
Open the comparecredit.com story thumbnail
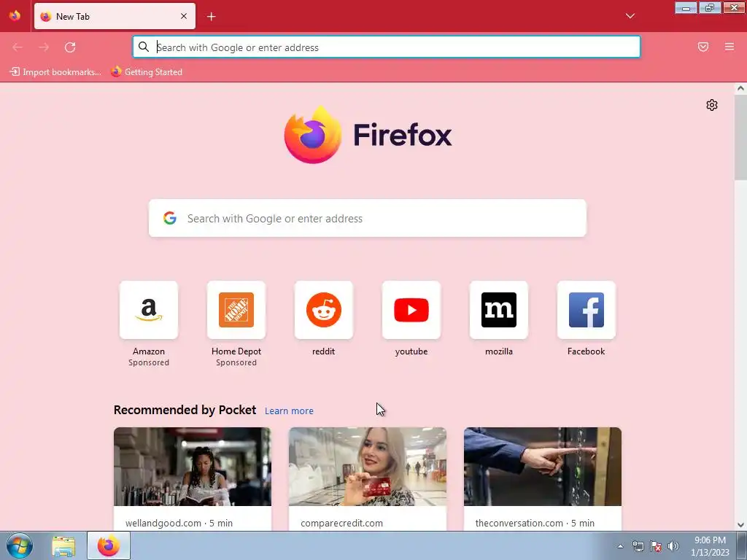[x=368, y=467]
